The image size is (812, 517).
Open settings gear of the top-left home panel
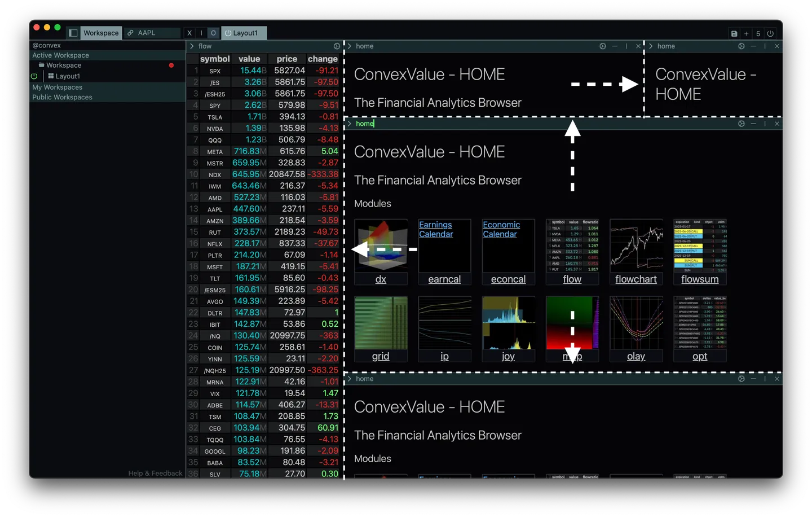tap(603, 46)
